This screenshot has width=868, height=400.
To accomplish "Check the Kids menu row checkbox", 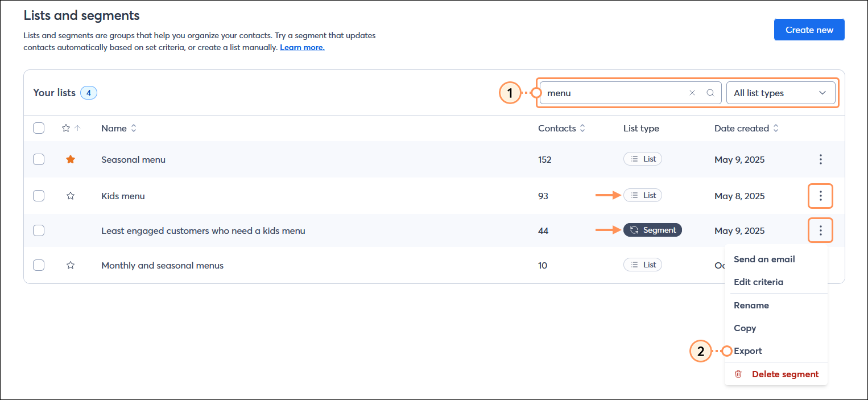I will tap(39, 195).
